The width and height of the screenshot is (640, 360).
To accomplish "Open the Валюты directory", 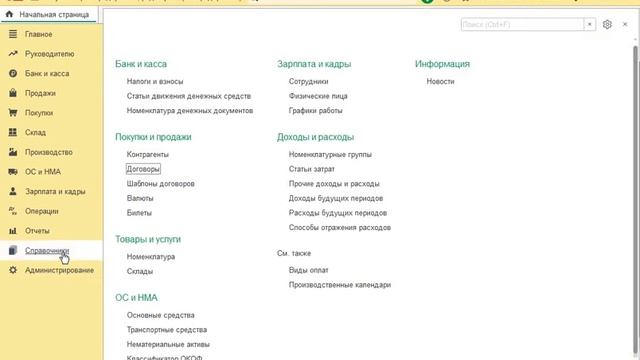I will 140,198.
